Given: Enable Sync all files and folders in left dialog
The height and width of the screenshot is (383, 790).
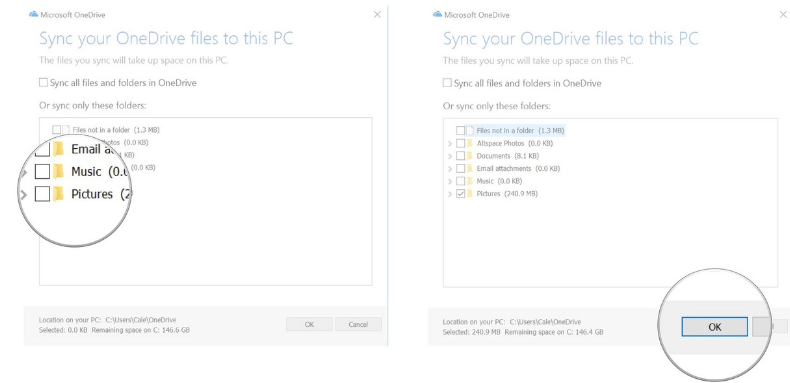Looking at the screenshot, I should tap(43, 83).
